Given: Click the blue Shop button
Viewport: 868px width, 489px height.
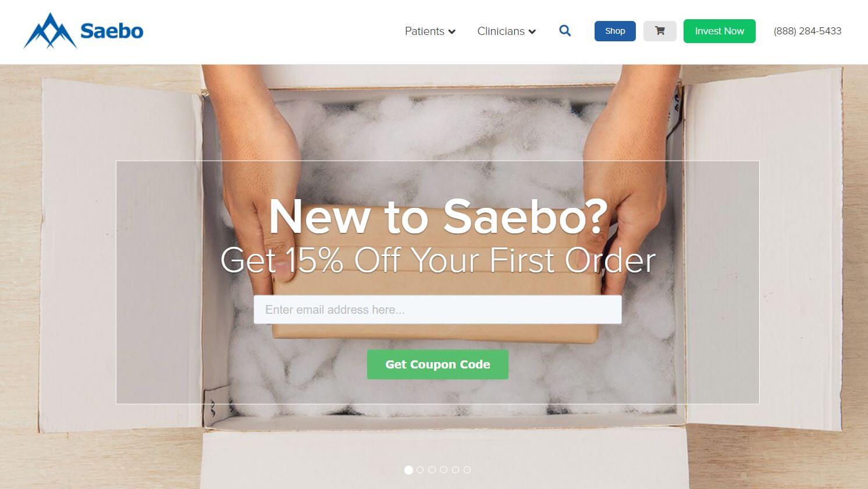Looking at the screenshot, I should pyautogui.click(x=615, y=31).
